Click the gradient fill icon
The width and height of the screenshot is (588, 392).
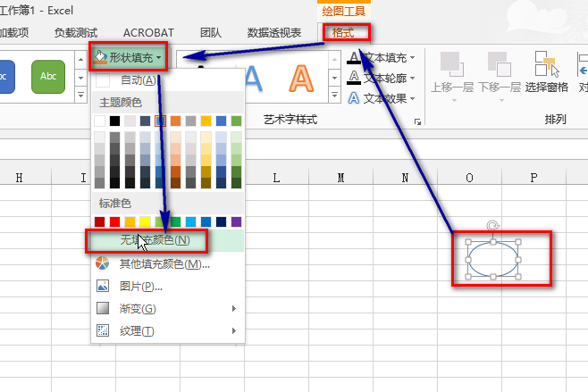[x=103, y=308]
